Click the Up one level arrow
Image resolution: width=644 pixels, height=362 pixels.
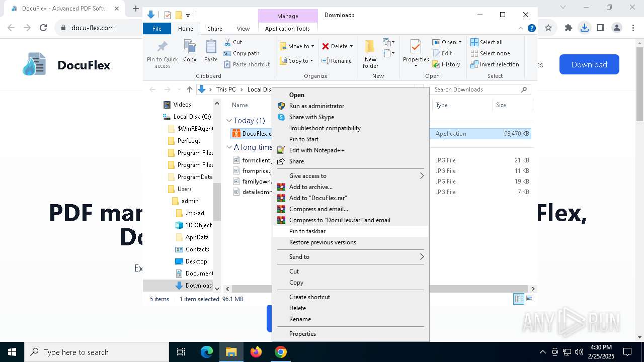point(189,89)
